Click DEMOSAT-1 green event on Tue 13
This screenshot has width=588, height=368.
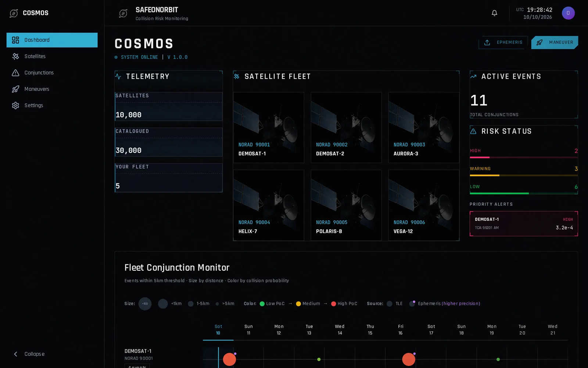click(319, 360)
